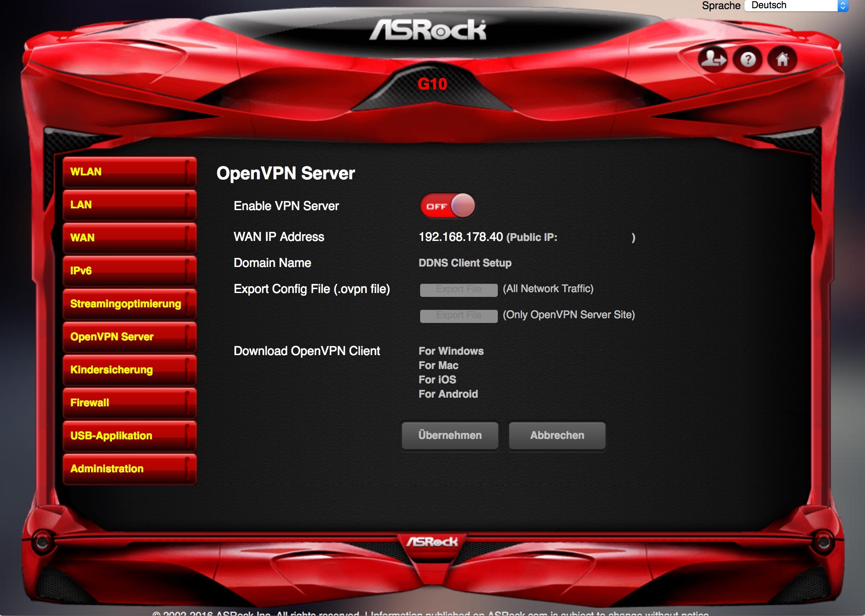
Task: Click the DDNS Client Setup link
Action: (x=465, y=263)
